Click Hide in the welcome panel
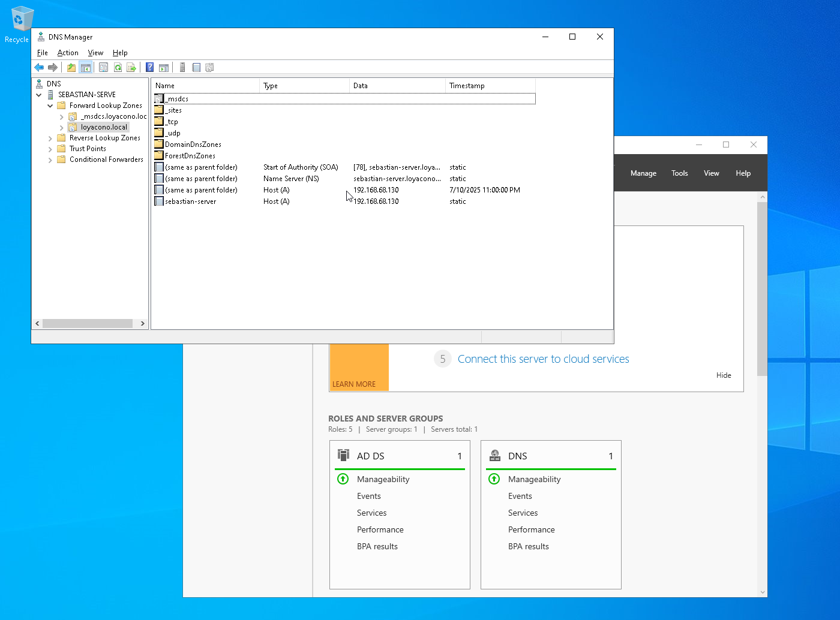840x620 pixels. click(724, 375)
